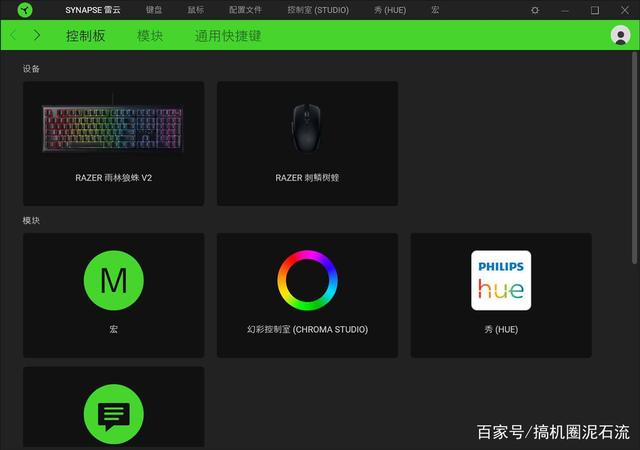Click the 幻彩控制室 (CHROMA STUDIO) label
640x450 pixels.
[x=307, y=329]
